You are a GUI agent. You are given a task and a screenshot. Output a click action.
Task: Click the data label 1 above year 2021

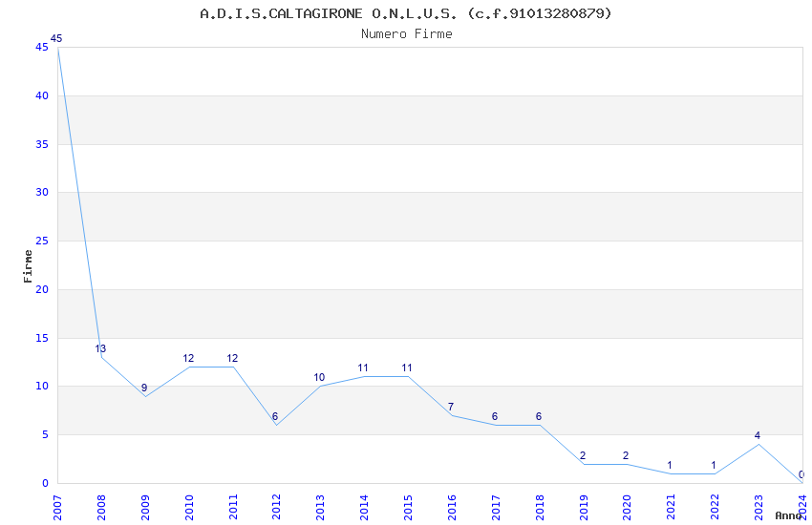pyautogui.click(x=670, y=465)
